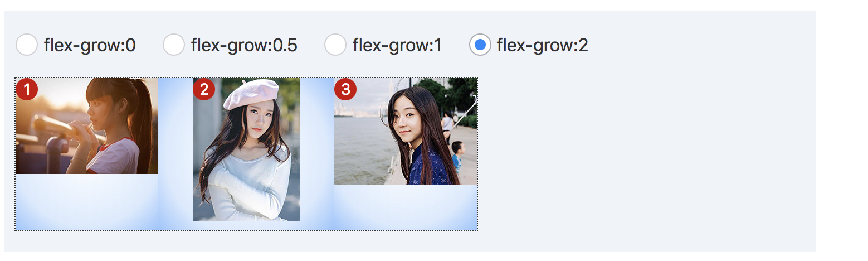
Task: Click the red number 2 badge
Action: pyautogui.click(x=204, y=89)
